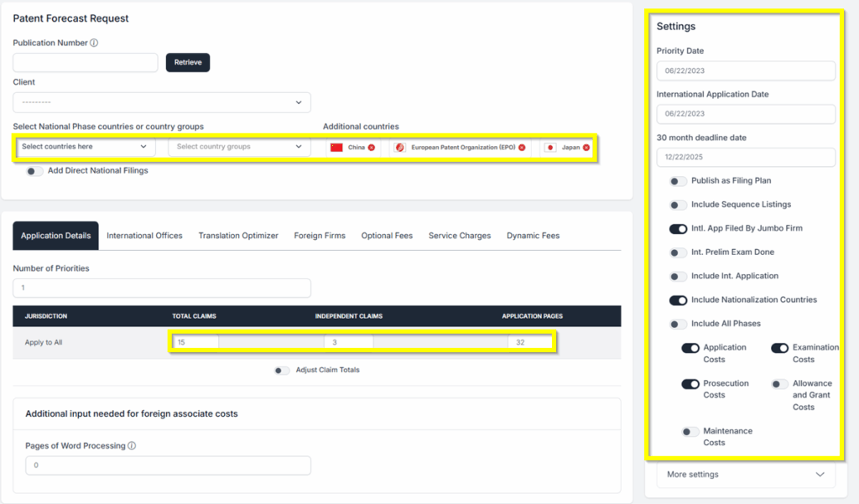Open the Foreign Firms tab
This screenshot has height=504, width=859.
320,236
